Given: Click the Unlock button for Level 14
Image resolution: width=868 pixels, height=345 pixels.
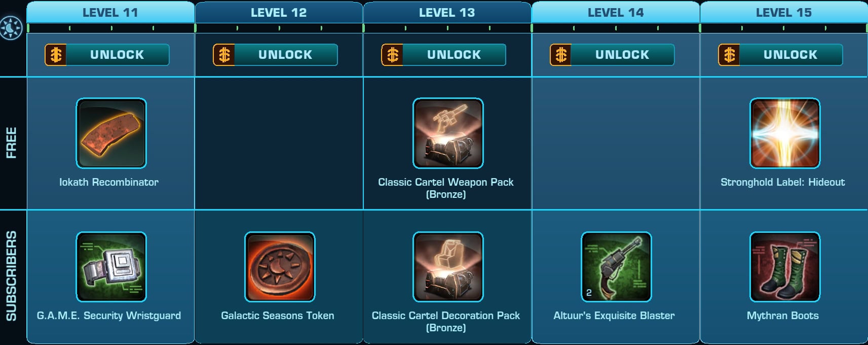Looking at the screenshot, I should pyautogui.click(x=612, y=55).
